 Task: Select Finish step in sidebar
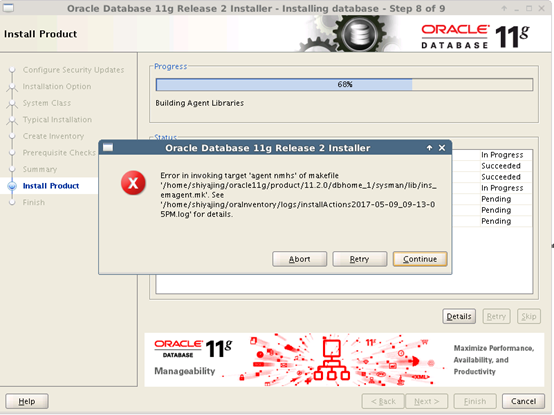point(34,202)
